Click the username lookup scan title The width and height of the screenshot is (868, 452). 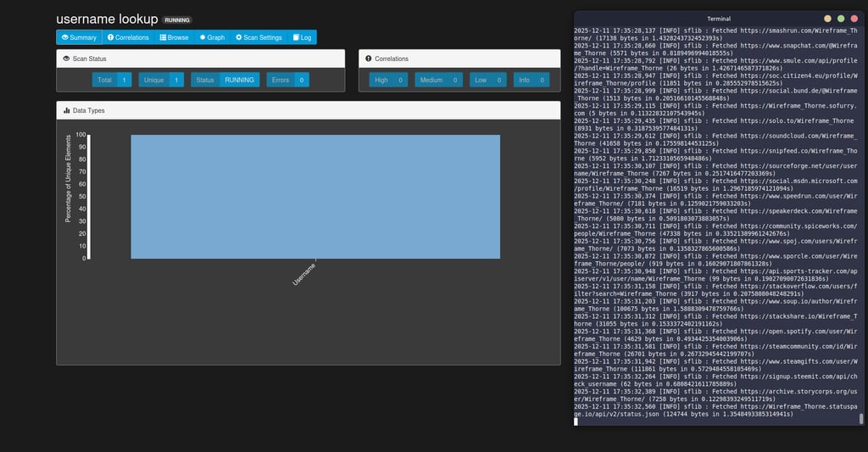[107, 19]
